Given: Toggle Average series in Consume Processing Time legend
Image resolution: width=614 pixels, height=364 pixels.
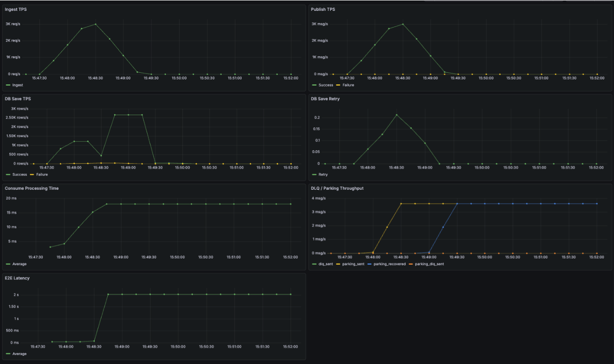Looking at the screenshot, I should tap(20, 264).
